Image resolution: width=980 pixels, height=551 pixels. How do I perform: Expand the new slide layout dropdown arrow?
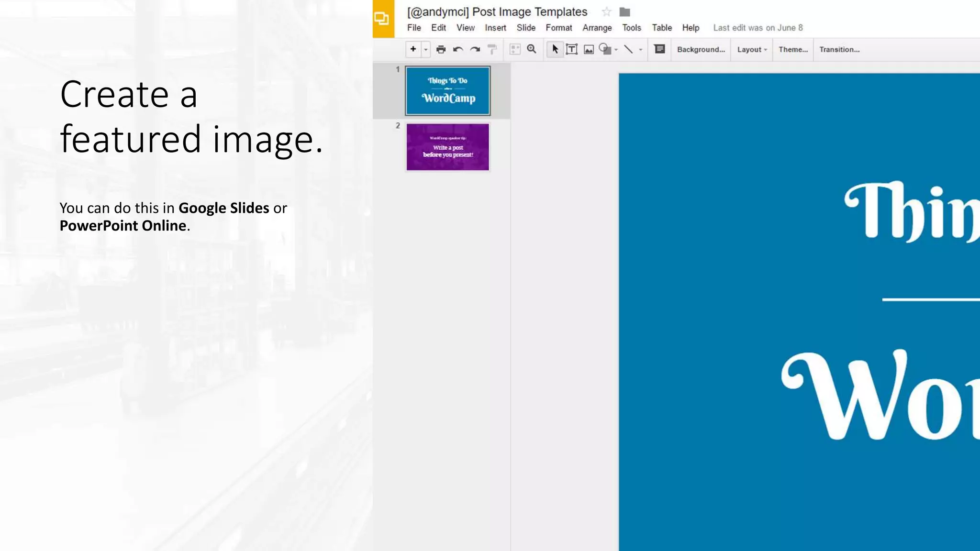425,49
